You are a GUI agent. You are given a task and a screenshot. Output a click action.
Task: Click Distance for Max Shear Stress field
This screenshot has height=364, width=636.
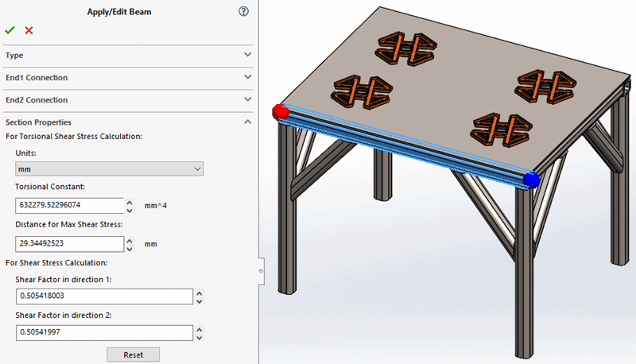point(69,244)
